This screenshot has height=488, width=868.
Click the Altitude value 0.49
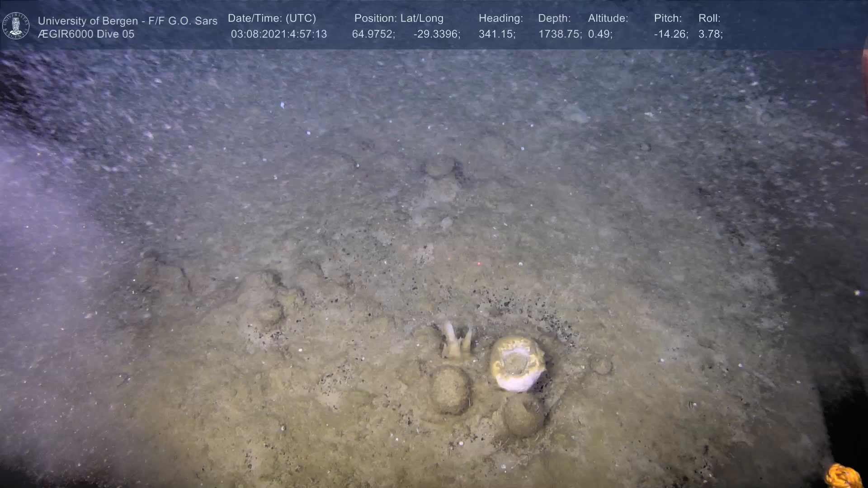599,34
